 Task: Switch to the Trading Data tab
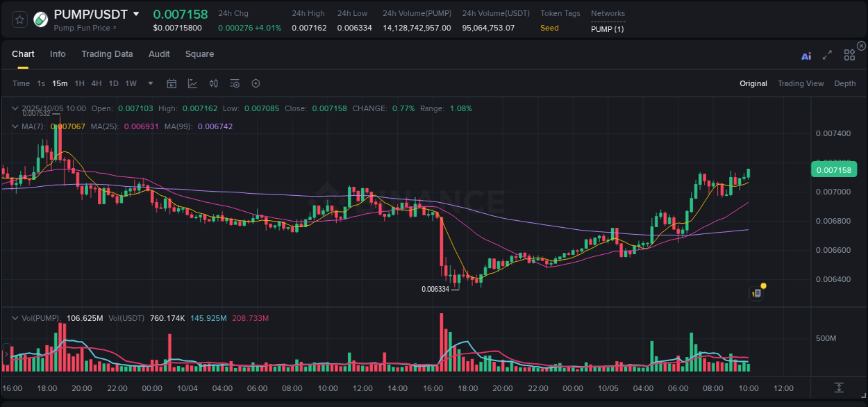click(107, 54)
